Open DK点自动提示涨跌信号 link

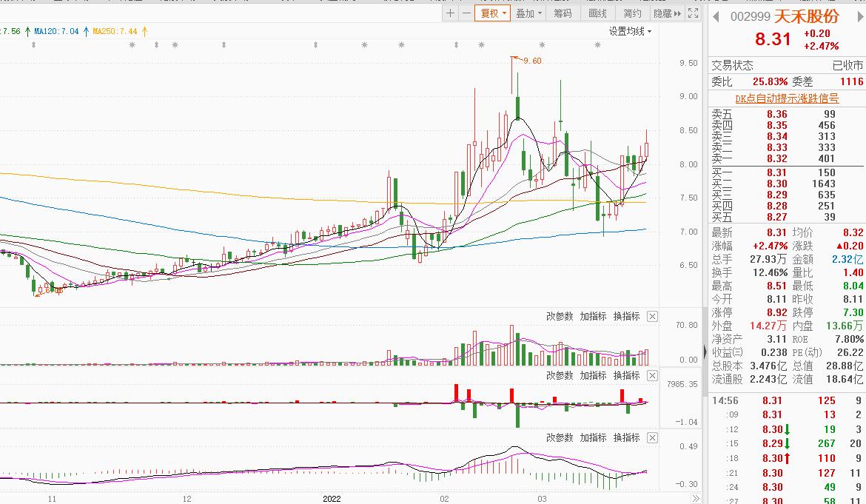(786, 98)
